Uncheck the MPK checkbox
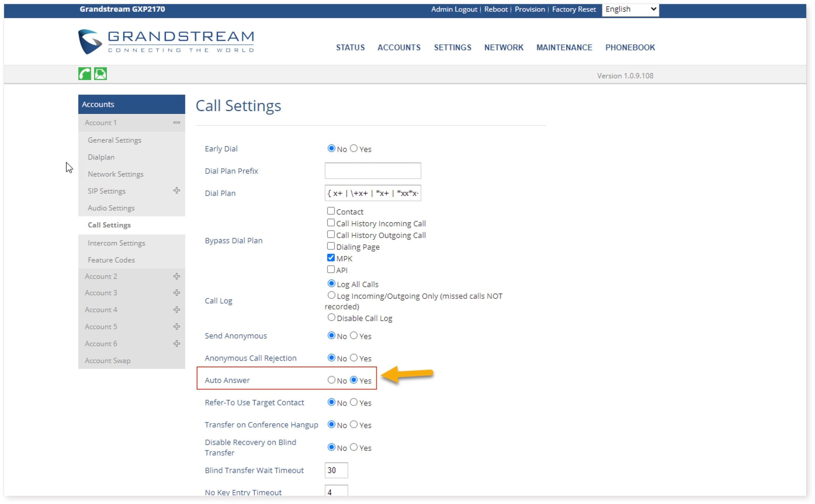The width and height of the screenshot is (815, 504). point(330,258)
